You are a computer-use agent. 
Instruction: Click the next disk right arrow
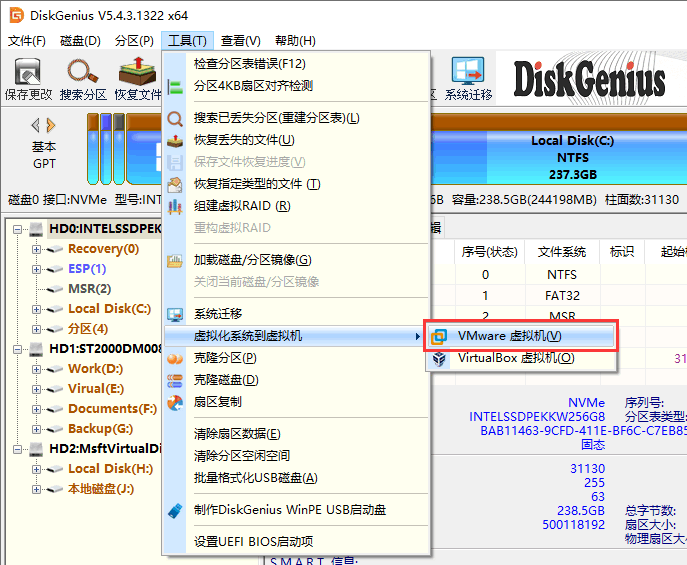51,126
